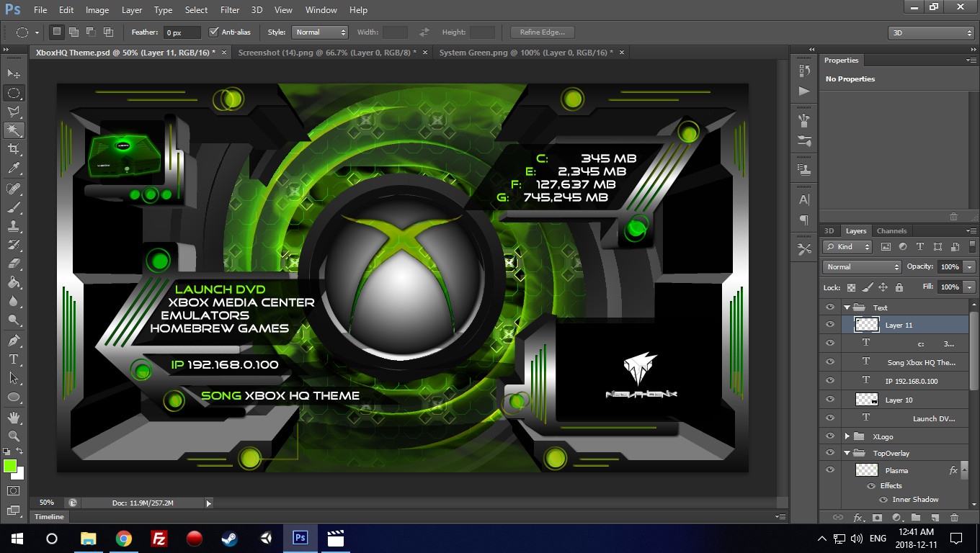Toggle lock all padlock icon
980x553 pixels.
(899, 287)
